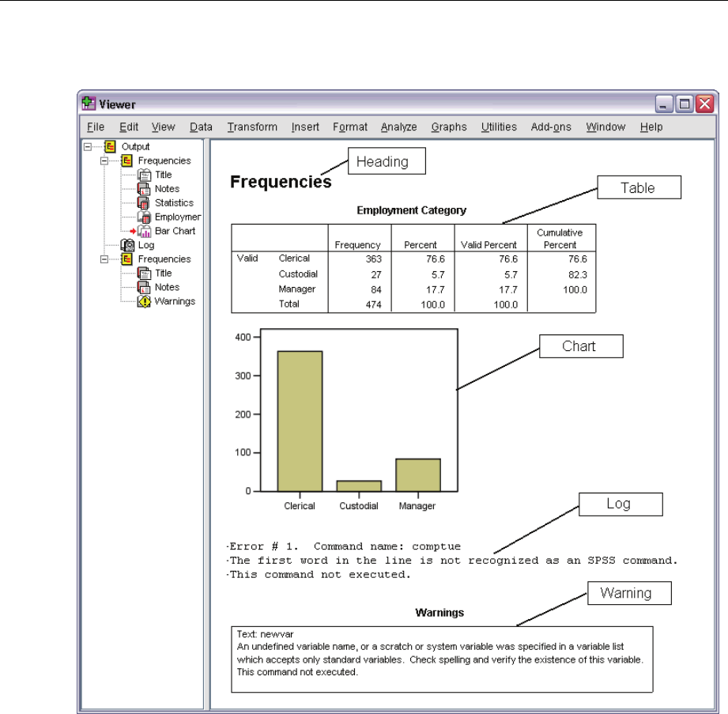Screen dimensions: 728x714
Task: Open the File menu
Action: (x=96, y=127)
